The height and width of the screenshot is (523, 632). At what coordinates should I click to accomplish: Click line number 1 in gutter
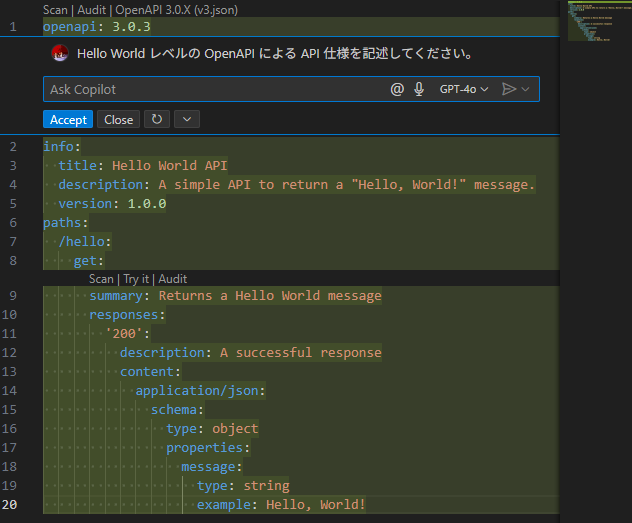[13, 27]
